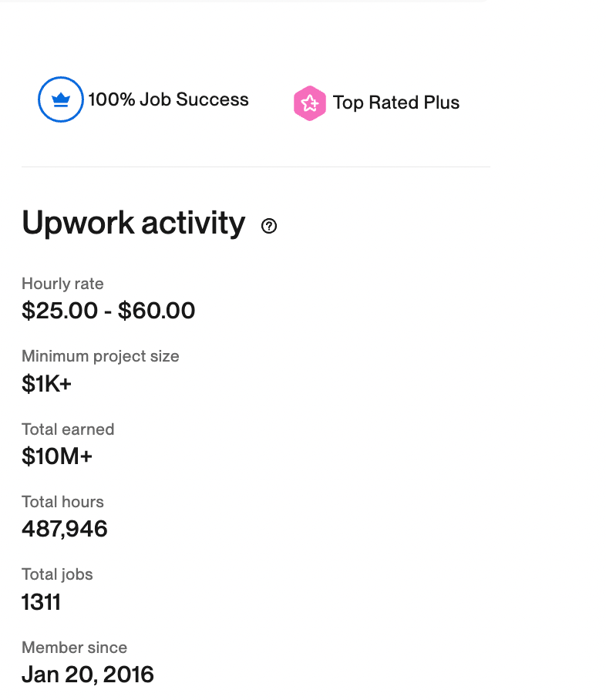Click the "Total earned" label
The height and width of the screenshot is (700, 606).
tap(68, 429)
